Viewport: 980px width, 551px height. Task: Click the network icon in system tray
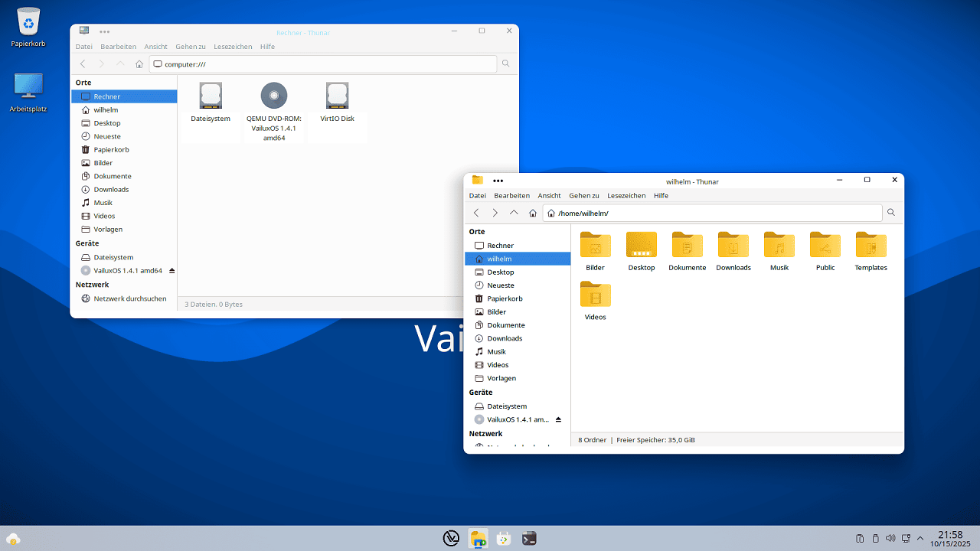[x=906, y=538]
